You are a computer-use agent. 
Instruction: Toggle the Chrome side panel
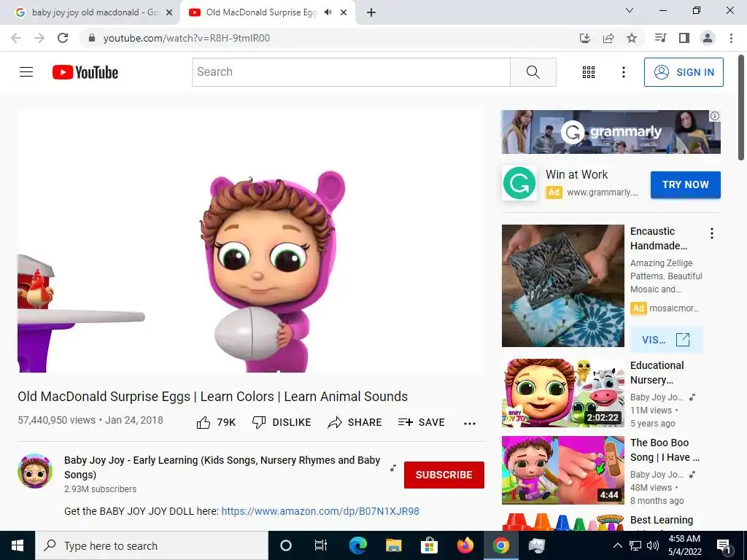684,38
